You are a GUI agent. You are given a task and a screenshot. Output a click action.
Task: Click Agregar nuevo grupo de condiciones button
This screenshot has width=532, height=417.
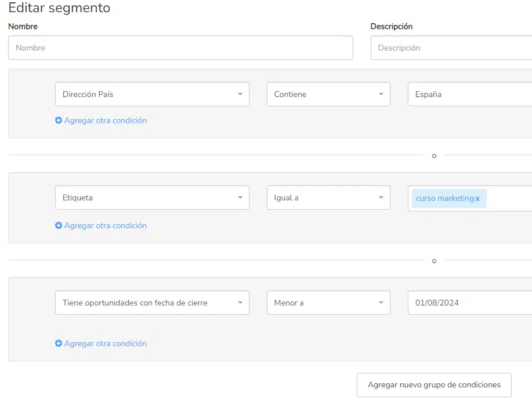[434, 385]
